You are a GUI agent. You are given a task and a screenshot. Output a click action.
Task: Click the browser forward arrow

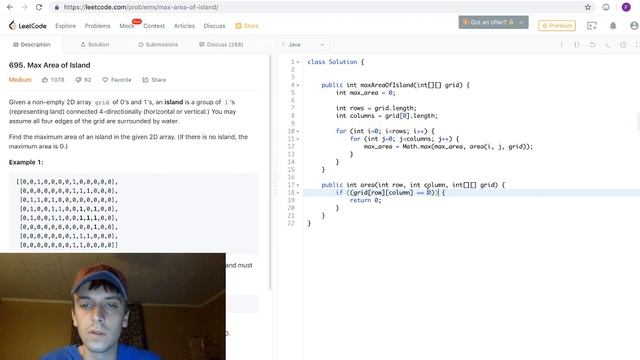point(24,7)
